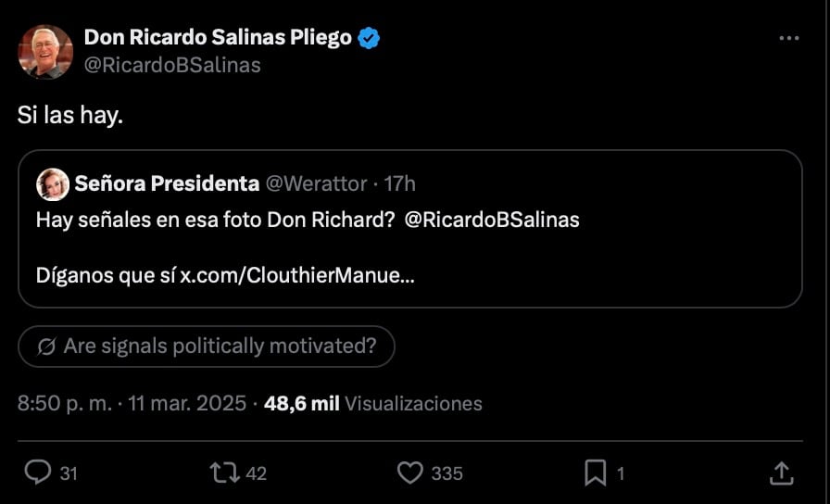The height and width of the screenshot is (504, 830).
Task: Click the 17h timestamp of quoted tweet
Action: pos(400,183)
